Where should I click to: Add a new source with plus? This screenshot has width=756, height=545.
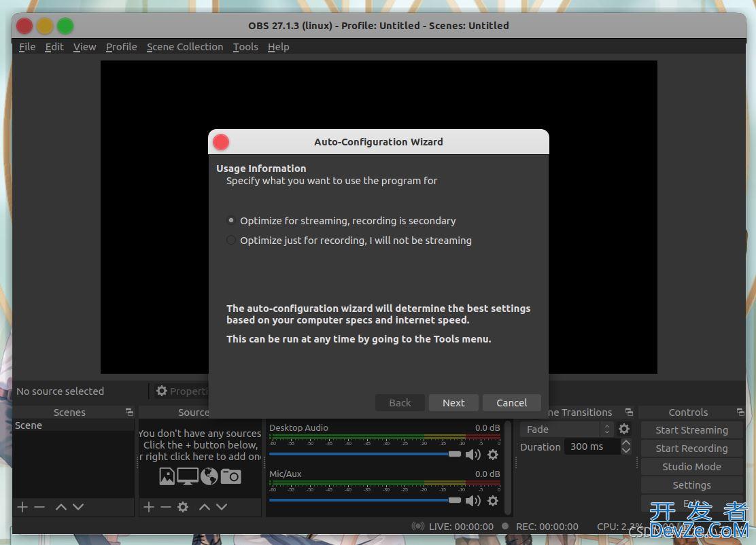(x=148, y=506)
